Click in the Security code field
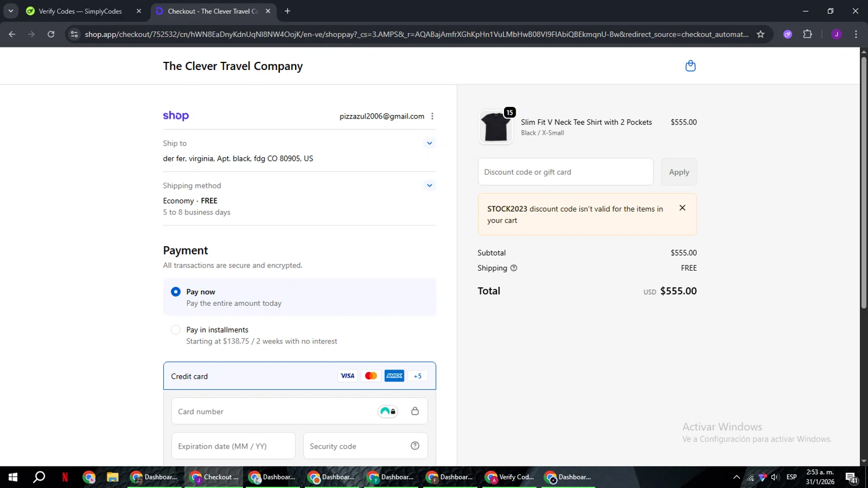Viewport: 868px width, 488px height. [x=365, y=446]
